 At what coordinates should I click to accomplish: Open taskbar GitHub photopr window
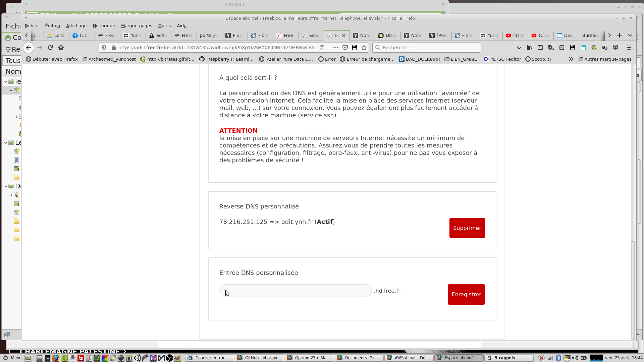coord(260,358)
